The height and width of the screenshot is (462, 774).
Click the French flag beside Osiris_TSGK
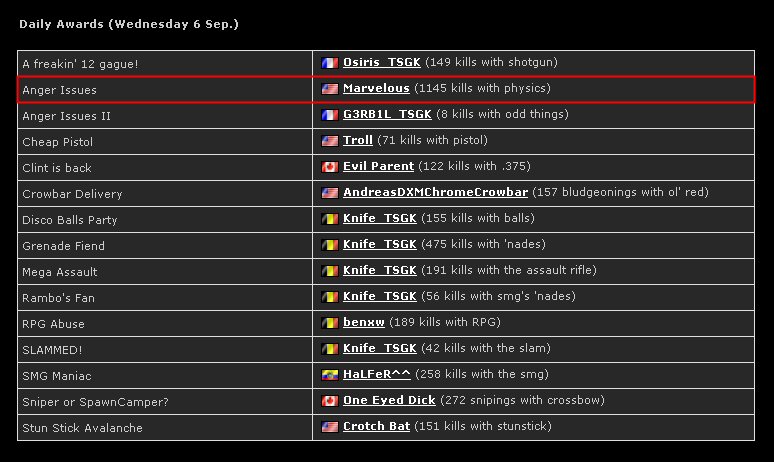point(329,63)
